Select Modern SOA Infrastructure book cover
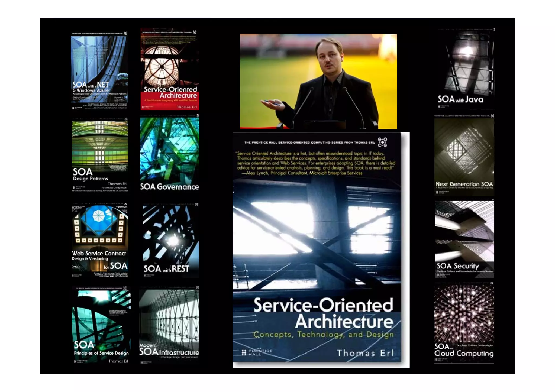555x392 pixels. (x=169, y=325)
